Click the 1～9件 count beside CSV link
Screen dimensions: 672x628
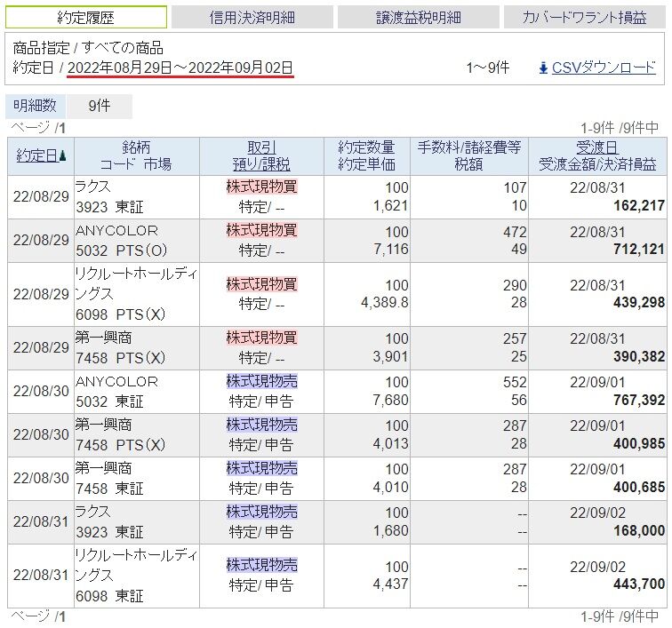(x=488, y=68)
